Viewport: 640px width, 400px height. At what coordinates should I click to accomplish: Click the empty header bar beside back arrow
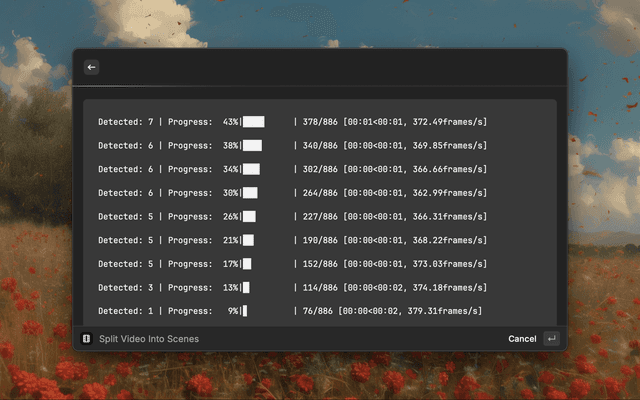(330, 67)
